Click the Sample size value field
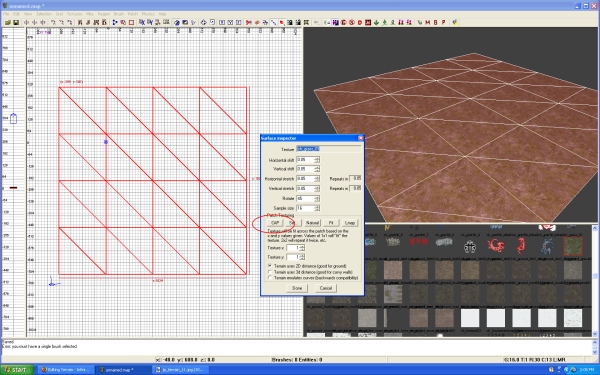Screen dimensions: 600x375 click(306, 208)
